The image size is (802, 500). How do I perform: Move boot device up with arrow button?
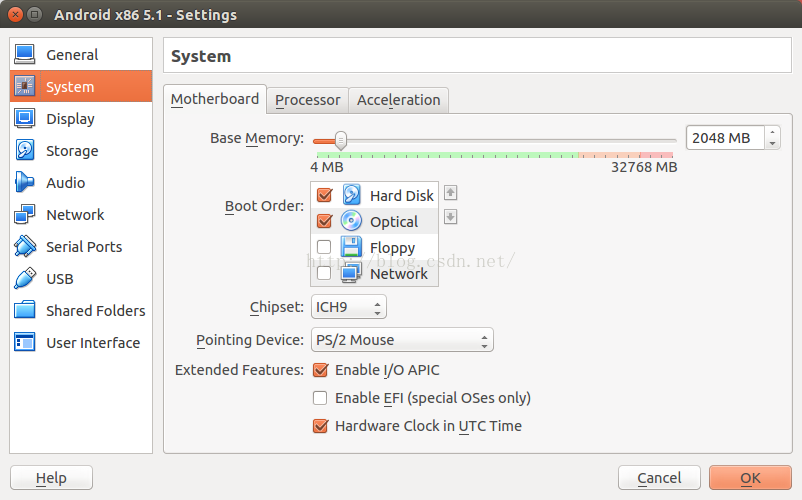450,193
